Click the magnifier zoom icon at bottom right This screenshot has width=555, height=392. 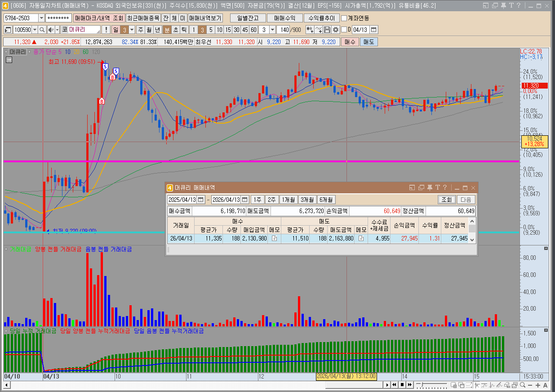click(x=523, y=385)
